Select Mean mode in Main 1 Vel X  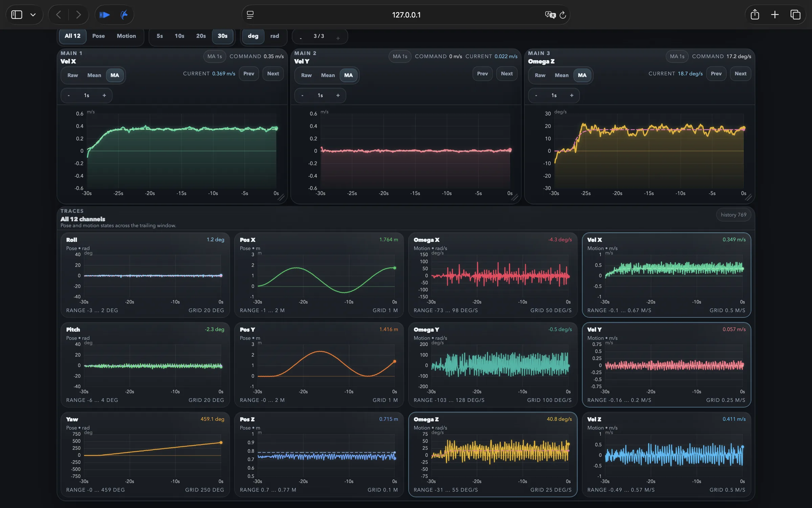pos(94,75)
